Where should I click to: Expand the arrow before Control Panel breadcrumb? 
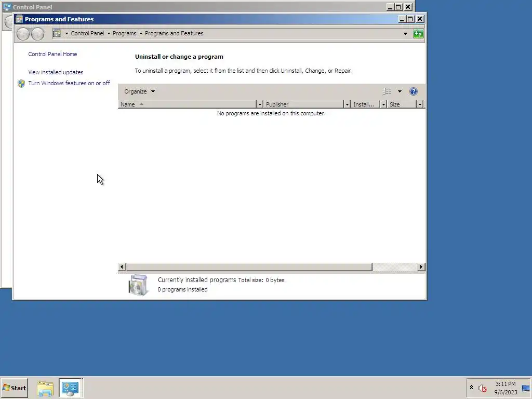[66, 33]
